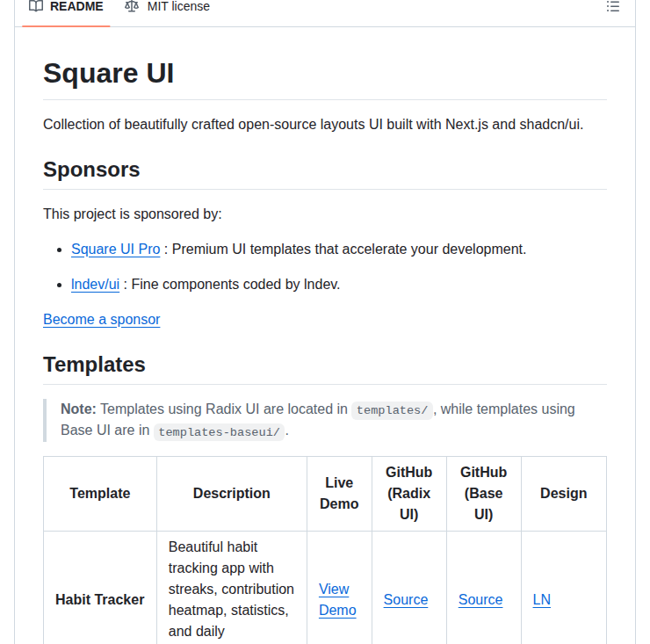Image resolution: width=650 pixels, height=644 pixels.
Task: Open the Square UI Pro link
Action: click(x=116, y=249)
